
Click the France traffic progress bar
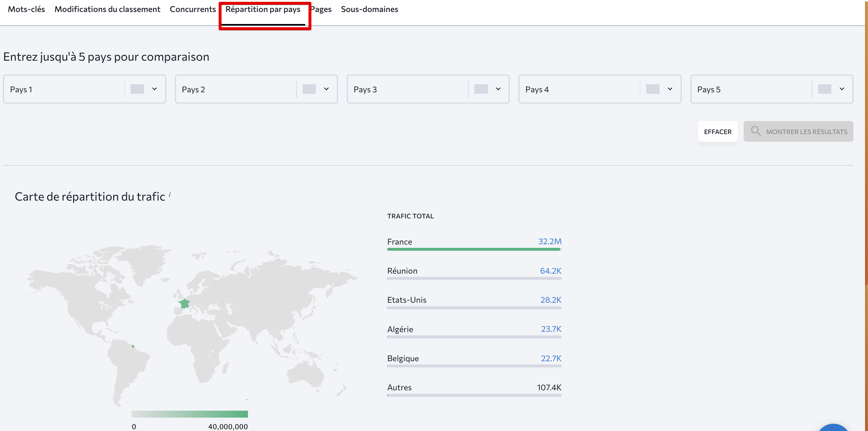click(474, 249)
